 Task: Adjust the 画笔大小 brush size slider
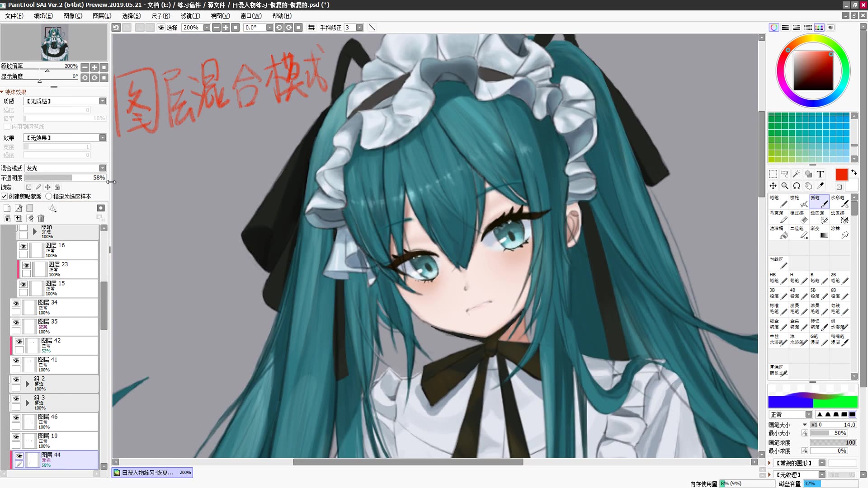click(x=834, y=425)
